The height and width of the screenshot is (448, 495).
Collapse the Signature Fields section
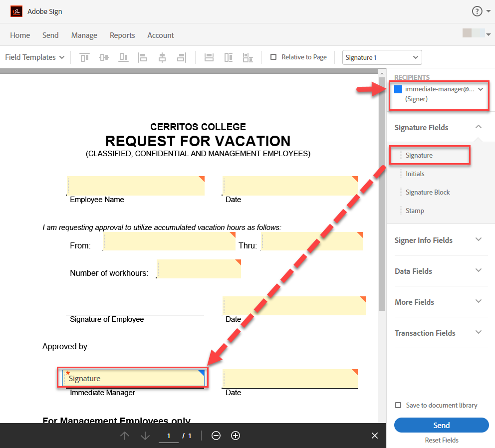click(x=479, y=127)
